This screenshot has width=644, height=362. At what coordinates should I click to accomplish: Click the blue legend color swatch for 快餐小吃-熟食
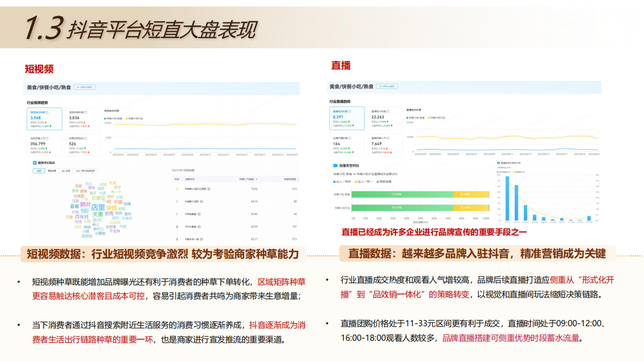(104, 118)
